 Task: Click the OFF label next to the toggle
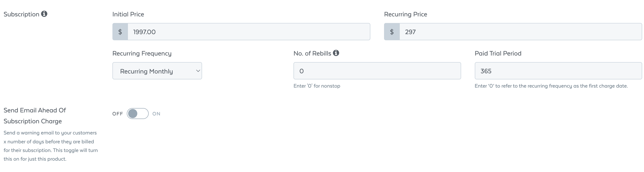(117, 114)
